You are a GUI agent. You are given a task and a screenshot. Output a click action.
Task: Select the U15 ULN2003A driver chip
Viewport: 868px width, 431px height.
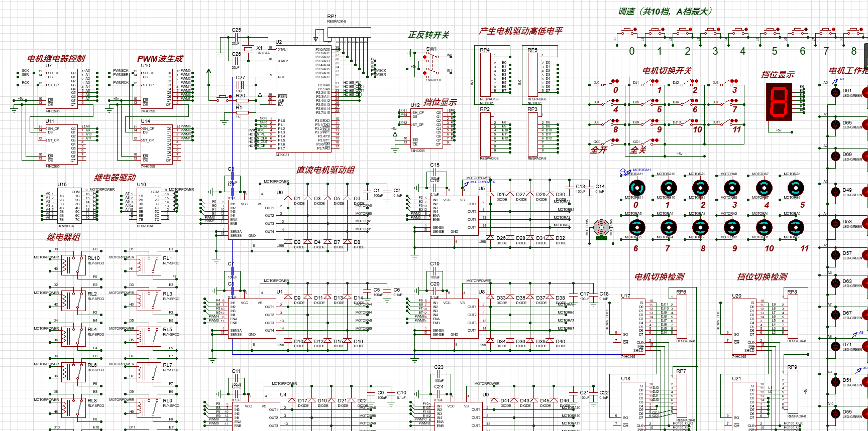click(x=69, y=206)
